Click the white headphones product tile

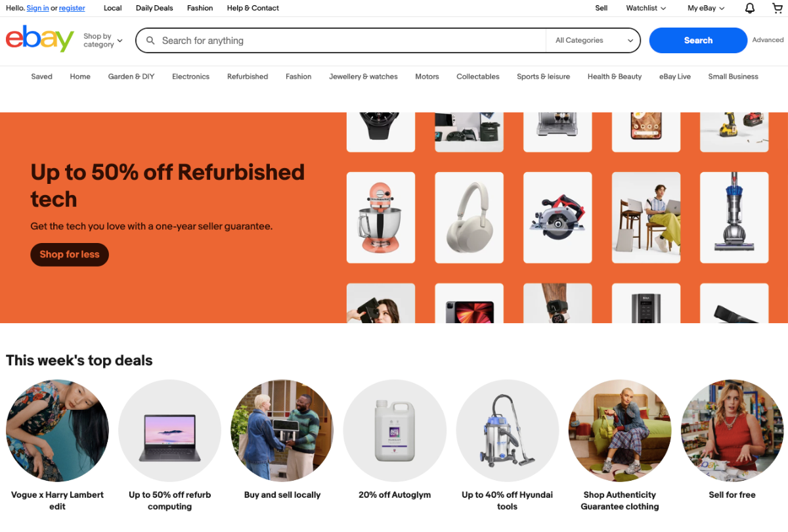coord(469,217)
